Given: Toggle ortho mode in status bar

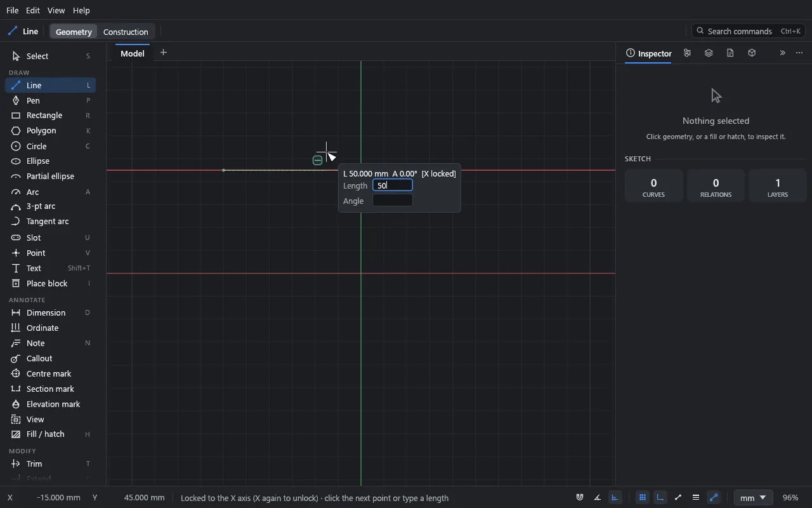Looking at the screenshot, I should (x=615, y=498).
